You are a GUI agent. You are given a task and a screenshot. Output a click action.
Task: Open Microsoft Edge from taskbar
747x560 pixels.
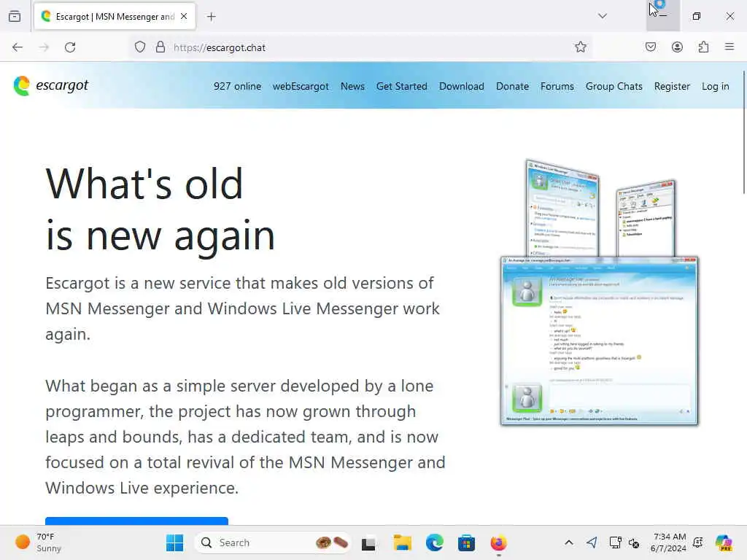pos(435,542)
